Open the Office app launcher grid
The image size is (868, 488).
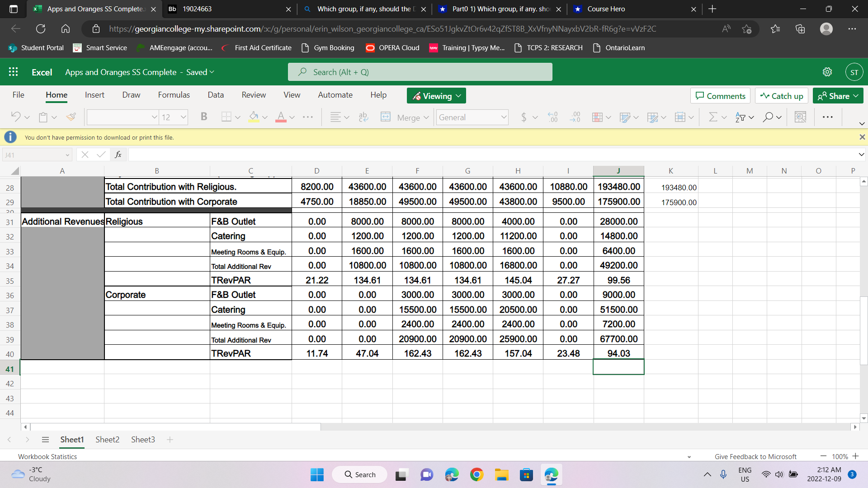coord(13,72)
